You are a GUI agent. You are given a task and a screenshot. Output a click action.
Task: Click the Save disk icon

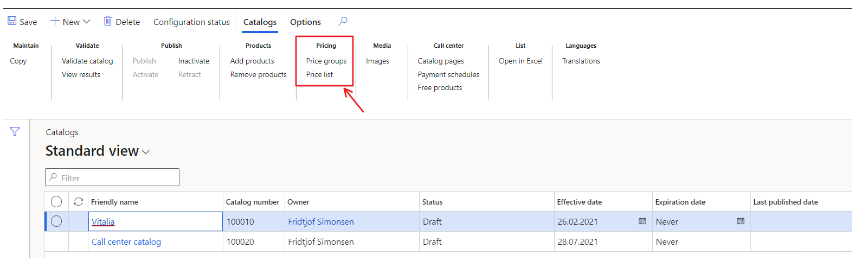tap(12, 21)
